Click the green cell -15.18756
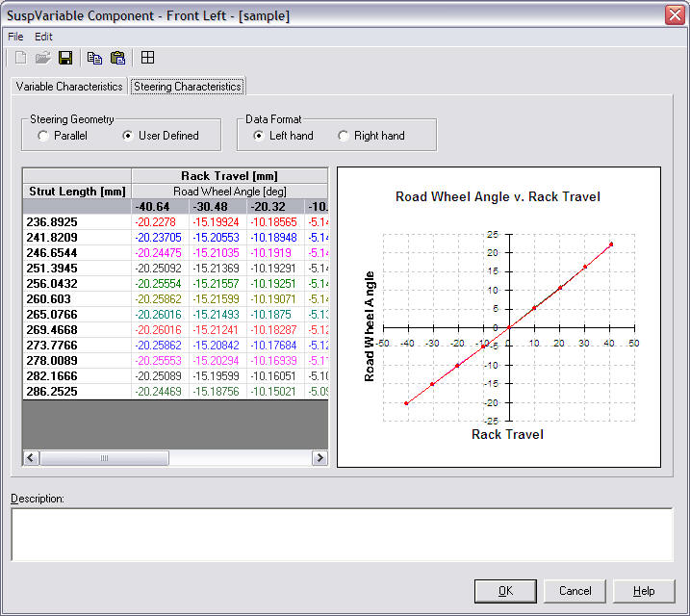 point(217,391)
